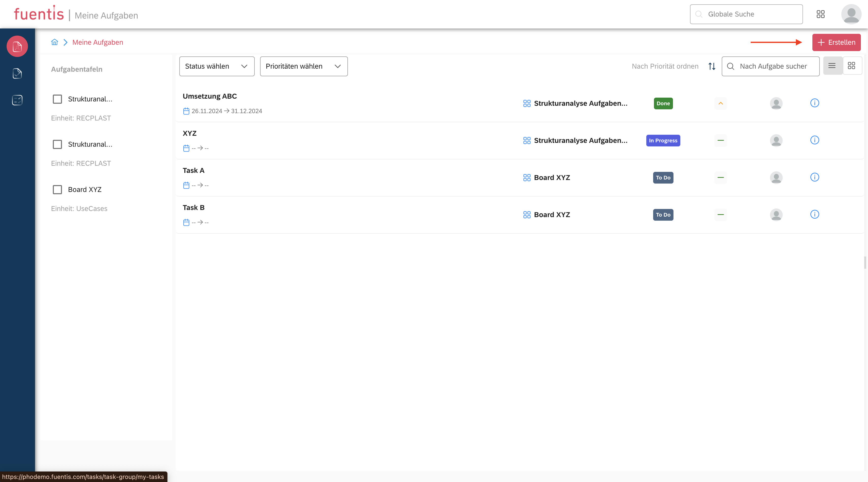868x482 pixels.
Task: Click Meine Aufgaben breadcrumb link
Action: (98, 42)
